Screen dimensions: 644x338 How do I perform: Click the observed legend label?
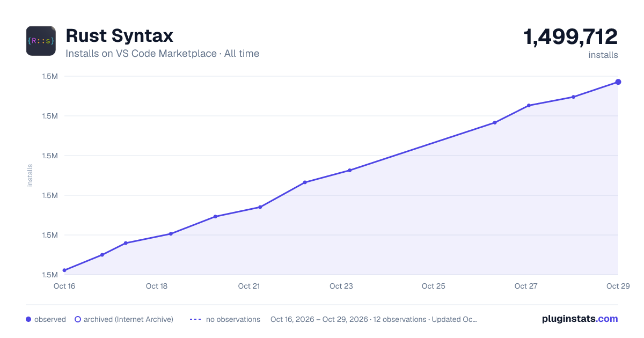50,319
